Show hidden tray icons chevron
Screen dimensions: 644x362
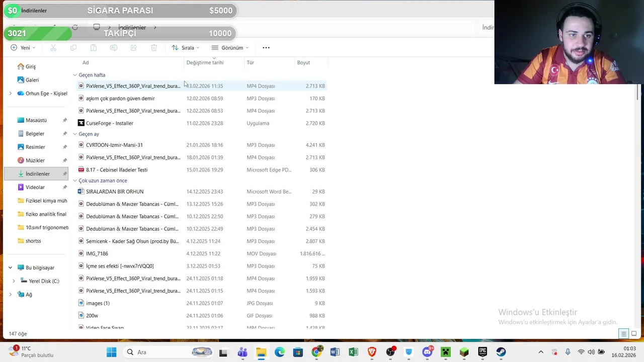pos(541,352)
